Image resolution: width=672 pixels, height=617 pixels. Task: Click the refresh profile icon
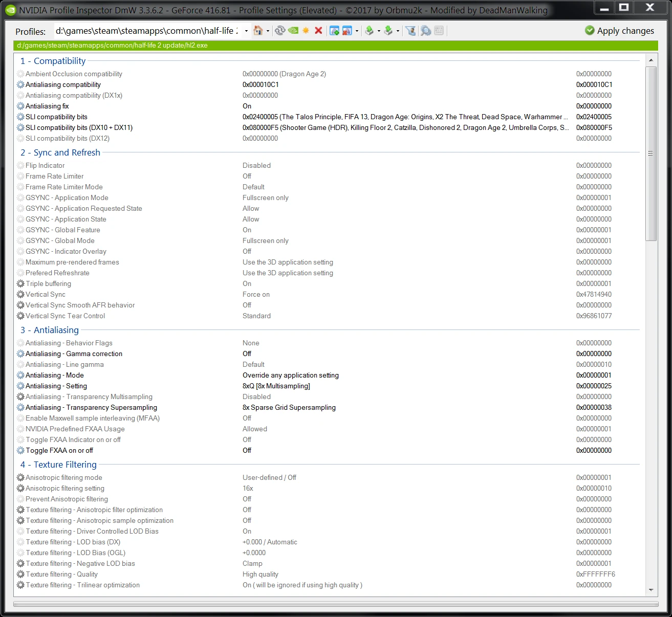(x=279, y=31)
